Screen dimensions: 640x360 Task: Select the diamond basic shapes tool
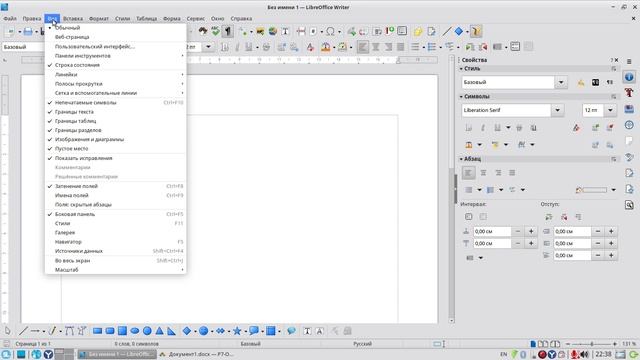187,331
